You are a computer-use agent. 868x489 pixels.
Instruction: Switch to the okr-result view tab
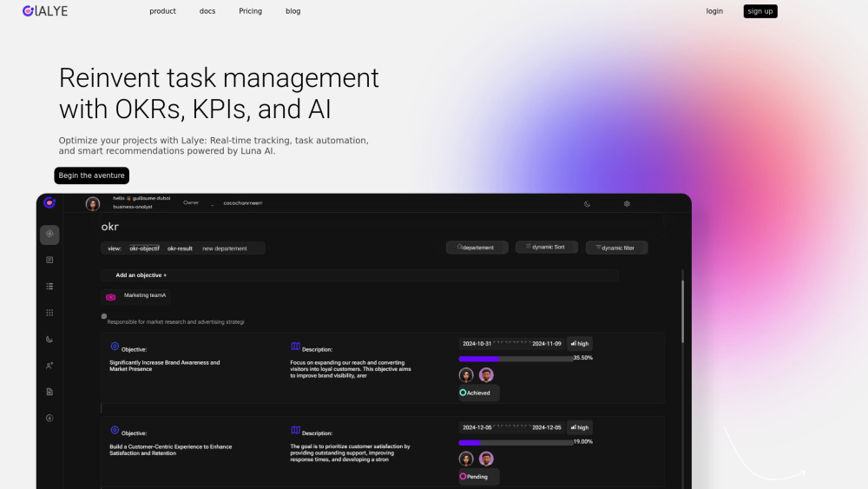pos(180,248)
